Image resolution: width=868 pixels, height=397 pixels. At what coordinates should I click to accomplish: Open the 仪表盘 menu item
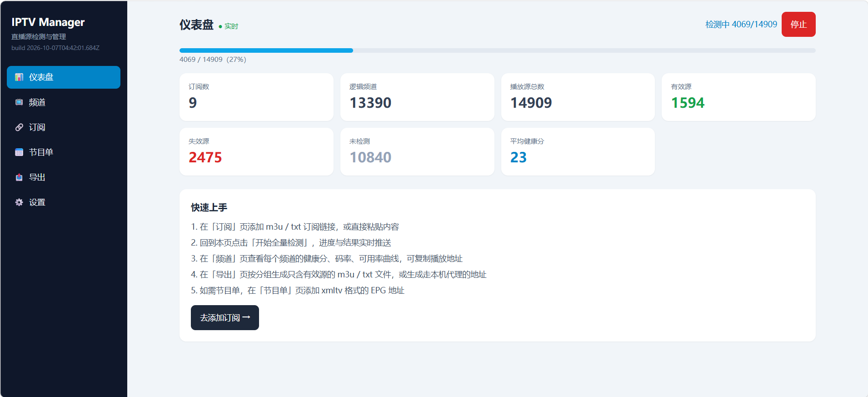point(64,77)
